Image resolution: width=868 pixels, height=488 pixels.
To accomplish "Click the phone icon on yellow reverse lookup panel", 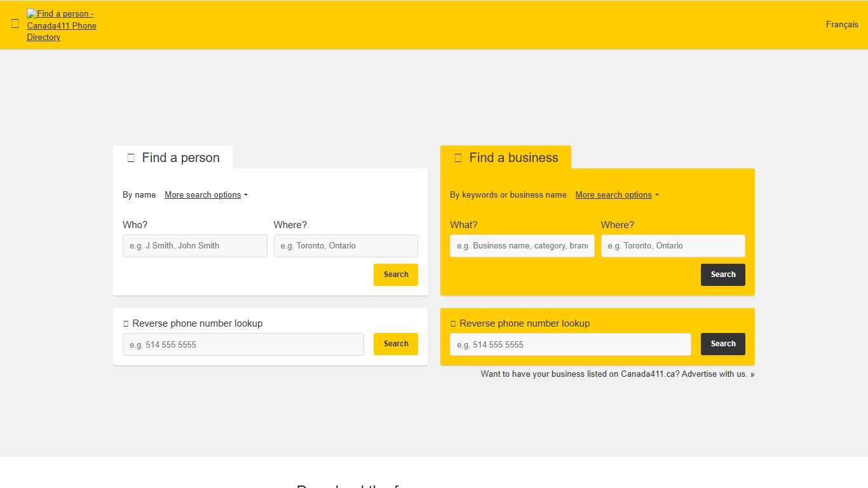I will point(452,323).
